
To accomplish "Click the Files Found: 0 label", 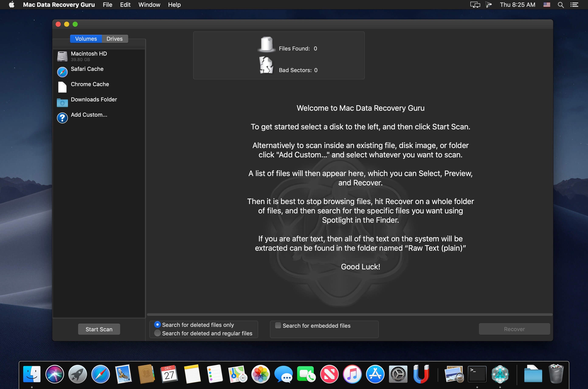I will click(298, 49).
